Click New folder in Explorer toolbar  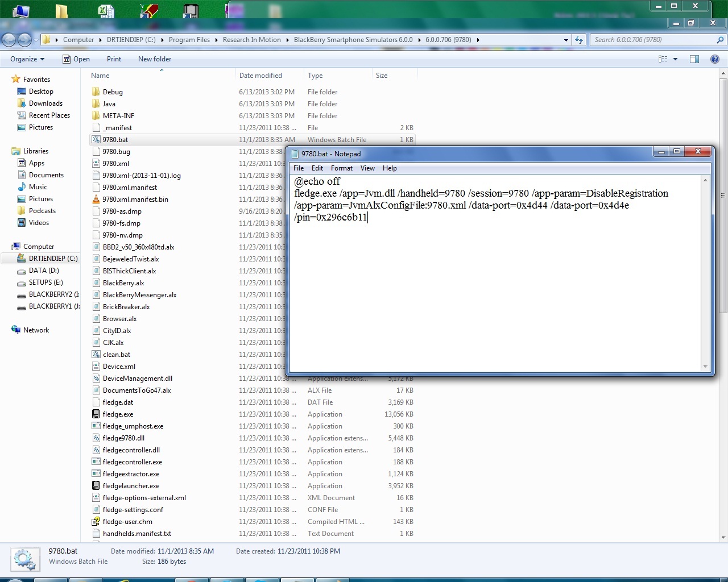pos(155,59)
